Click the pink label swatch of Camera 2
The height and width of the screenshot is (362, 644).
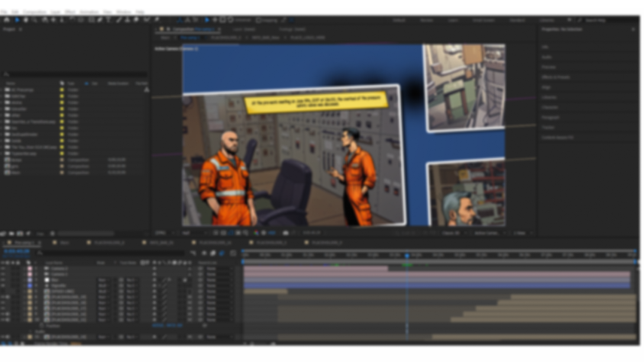pyautogui.click(x=30, y=269)
